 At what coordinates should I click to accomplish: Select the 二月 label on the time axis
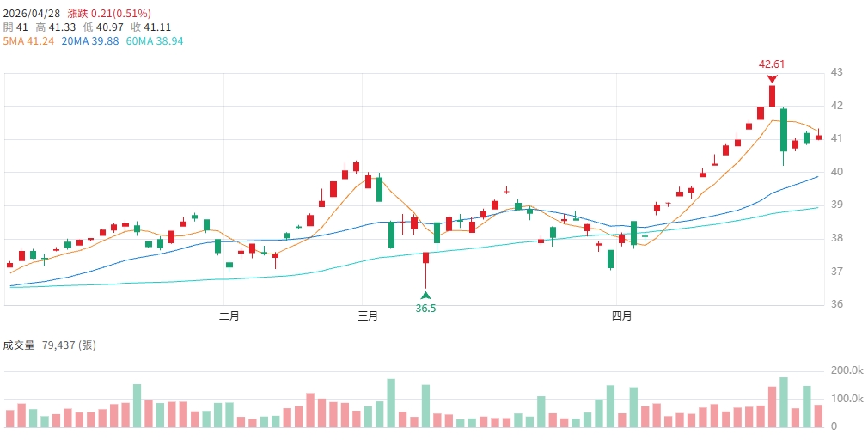click(x=229, y=315)
